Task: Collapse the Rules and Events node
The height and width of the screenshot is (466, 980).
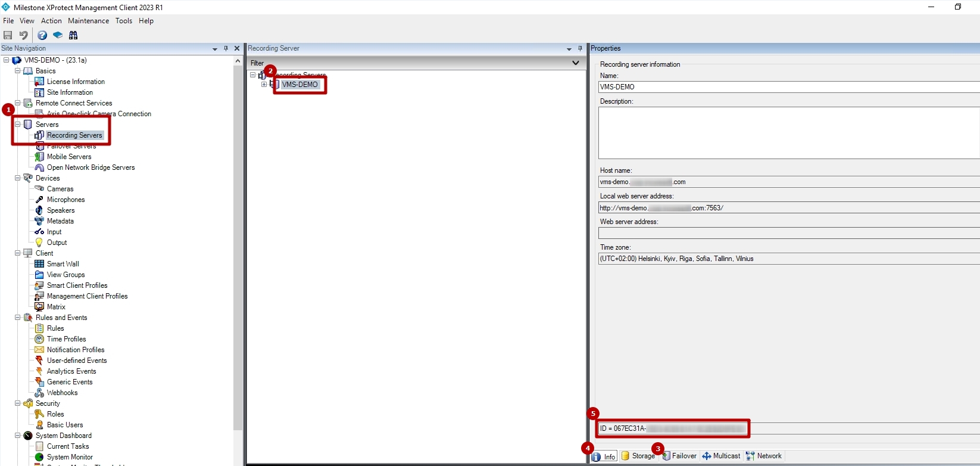Action: [17, 318]
